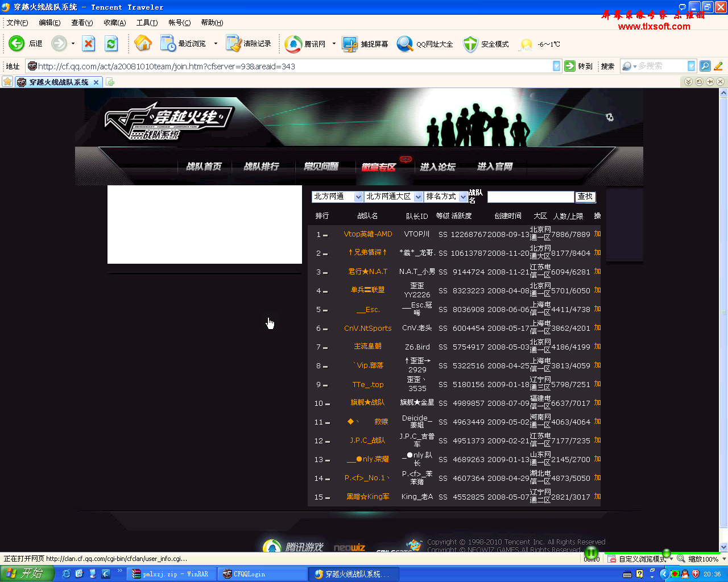Image resolution: width=728 pixels, height=582 pixels.
Task: Click the 战队名 search input field
Action: tap(531, 197)
